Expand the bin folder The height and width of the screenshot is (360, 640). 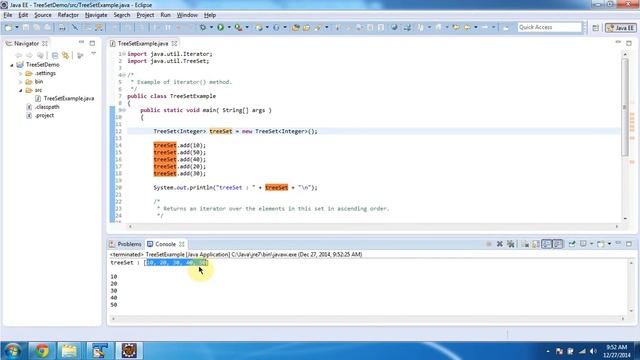pyautogui.click(x=20, y=82)
